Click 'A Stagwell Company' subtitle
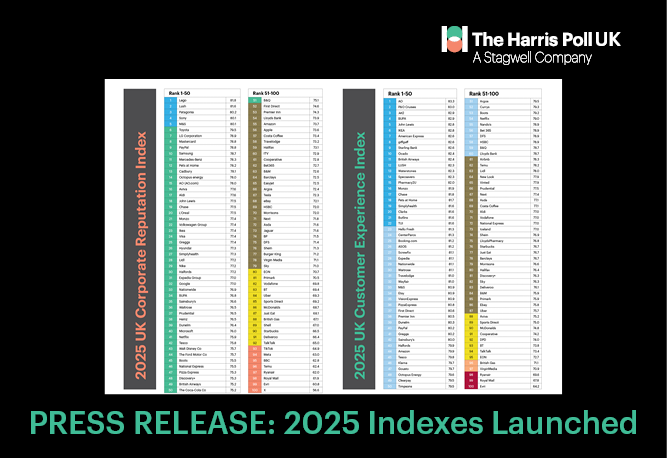This screenshot has width=667, height=458. [x=532, y=57]
